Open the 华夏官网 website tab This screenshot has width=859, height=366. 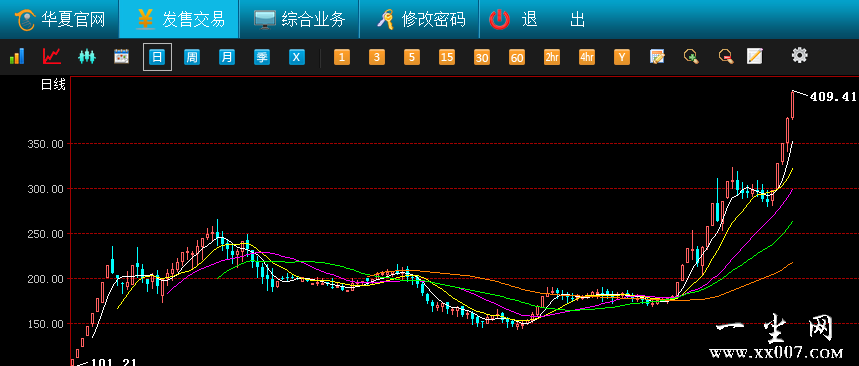(60, 20)
